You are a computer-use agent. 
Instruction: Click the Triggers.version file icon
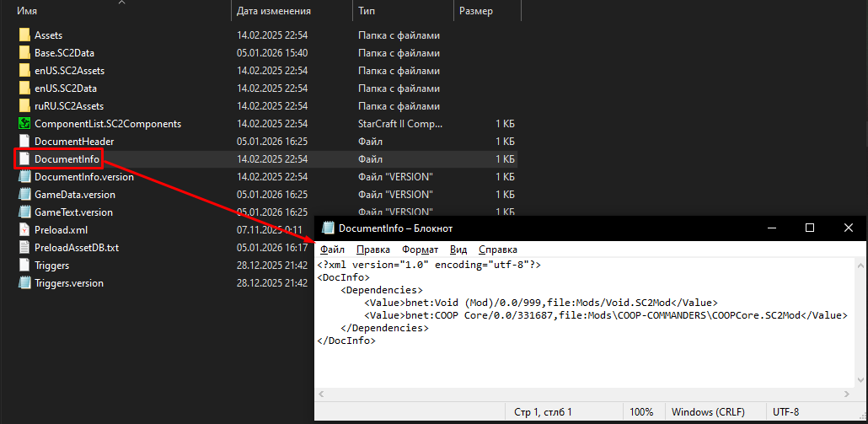[24, 283]
